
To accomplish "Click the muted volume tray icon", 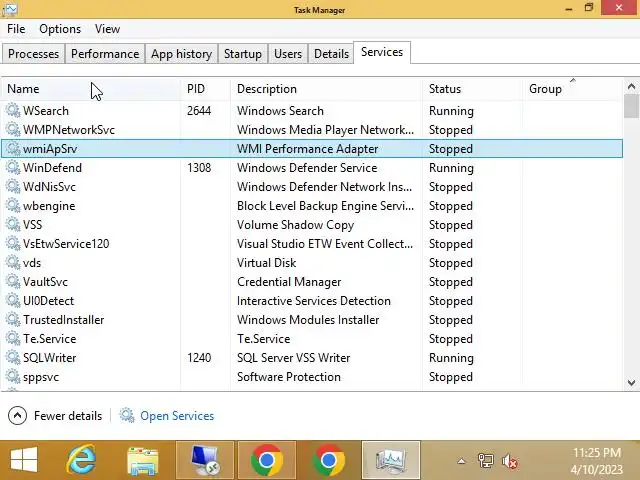I will point(510,461).
